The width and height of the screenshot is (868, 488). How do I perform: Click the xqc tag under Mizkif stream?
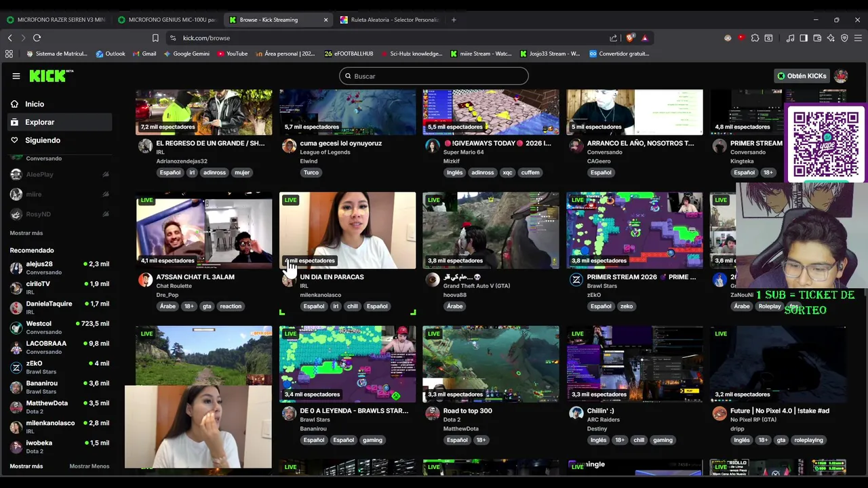507,173
